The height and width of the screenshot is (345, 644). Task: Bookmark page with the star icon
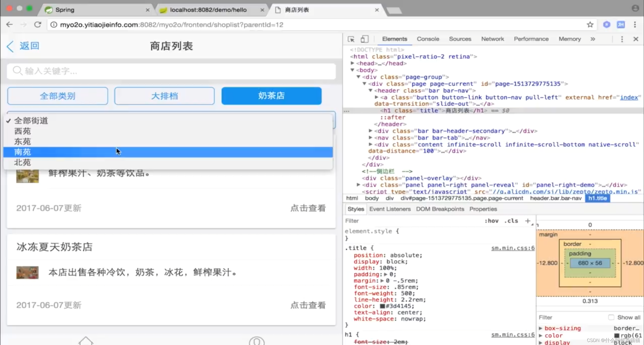(590, 24)
